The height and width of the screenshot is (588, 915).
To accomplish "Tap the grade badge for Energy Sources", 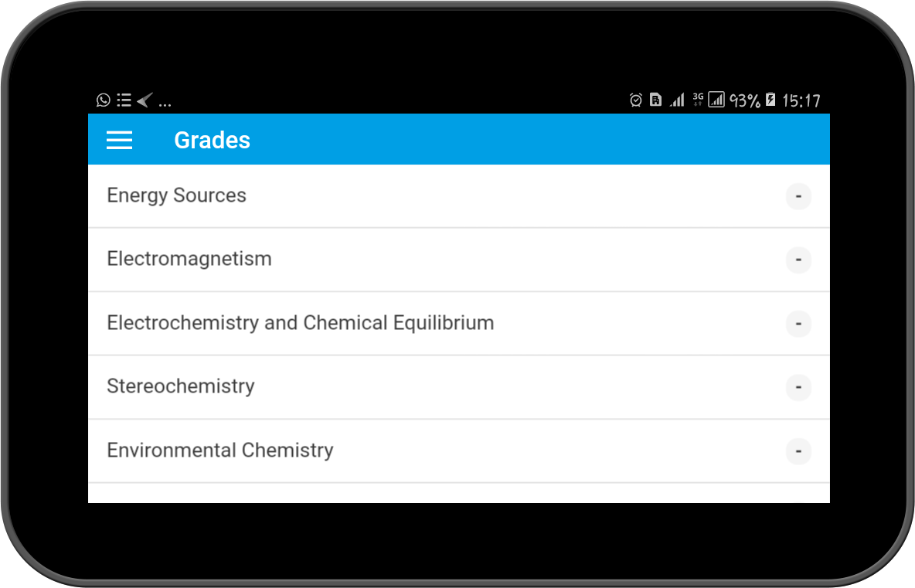I will pyautogui.click(x=798, y=196).
